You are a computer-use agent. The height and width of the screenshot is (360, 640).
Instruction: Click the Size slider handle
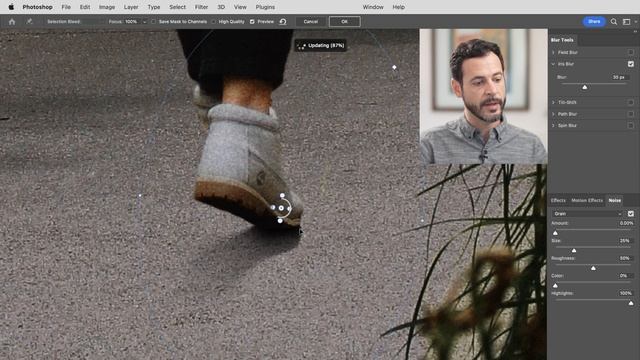574,250
